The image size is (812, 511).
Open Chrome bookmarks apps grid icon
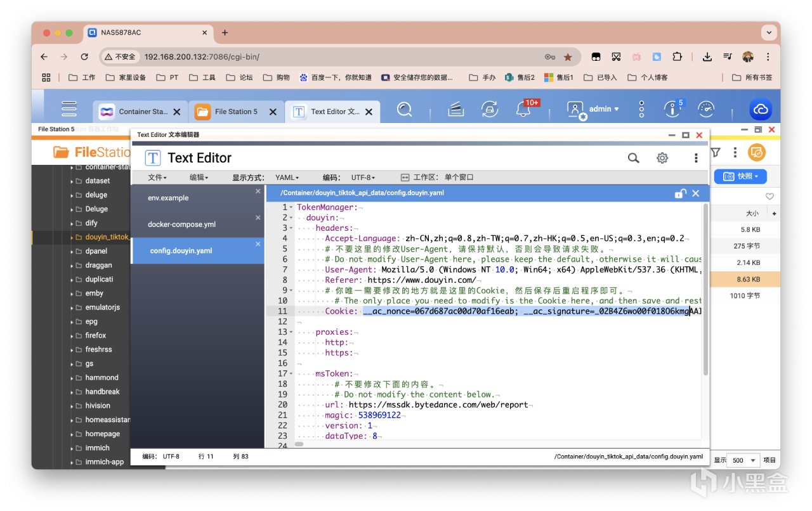[46, 77]
